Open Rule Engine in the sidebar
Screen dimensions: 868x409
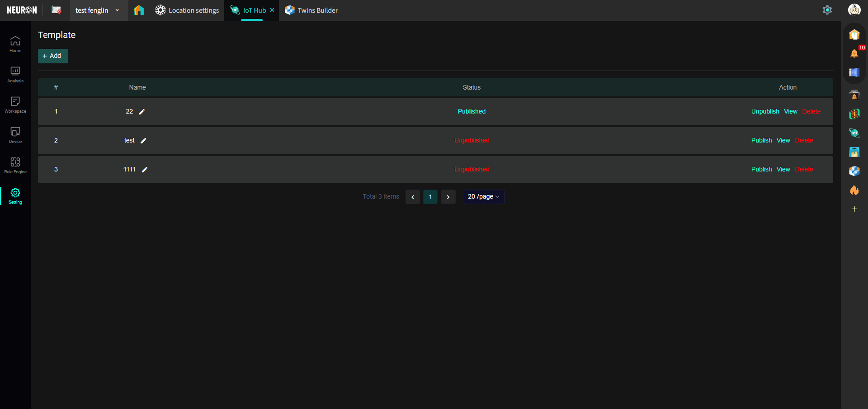pos(15,165)
